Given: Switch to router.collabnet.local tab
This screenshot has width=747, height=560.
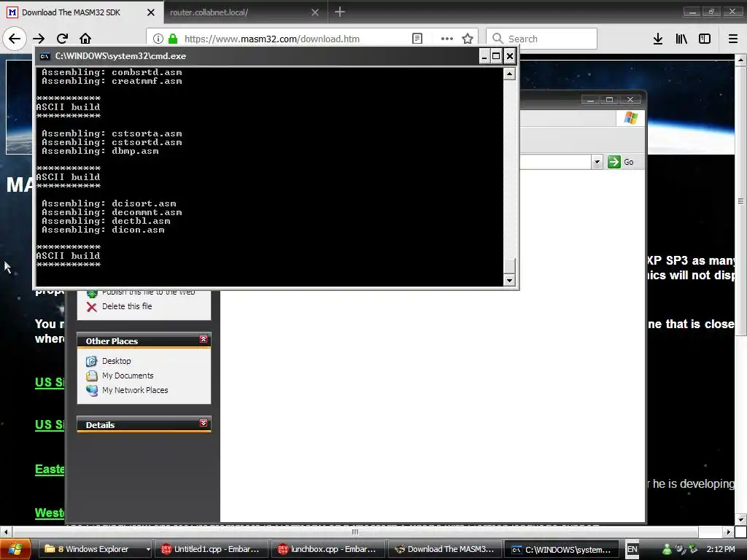Looking at the screenshot, I should (x=239, y=12).
